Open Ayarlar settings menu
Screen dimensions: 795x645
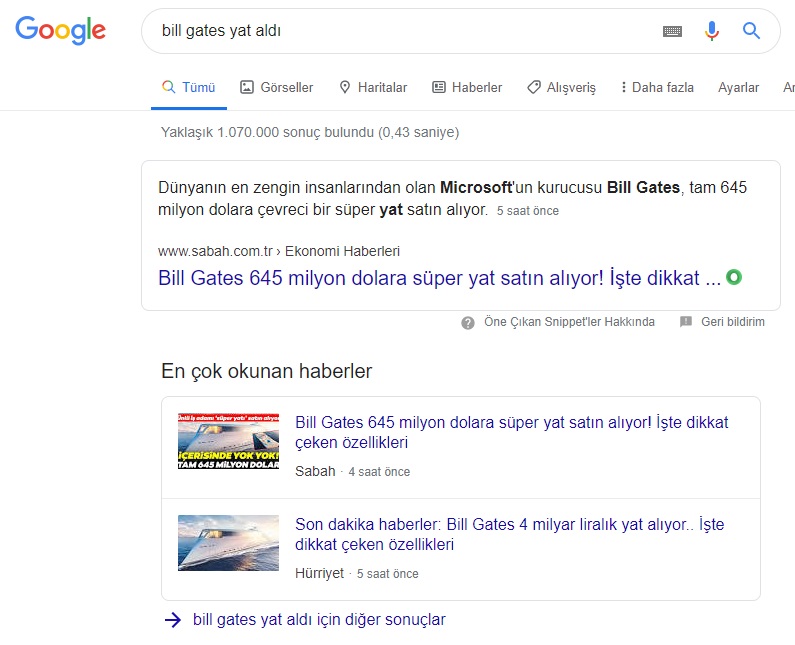pos(738,87)
